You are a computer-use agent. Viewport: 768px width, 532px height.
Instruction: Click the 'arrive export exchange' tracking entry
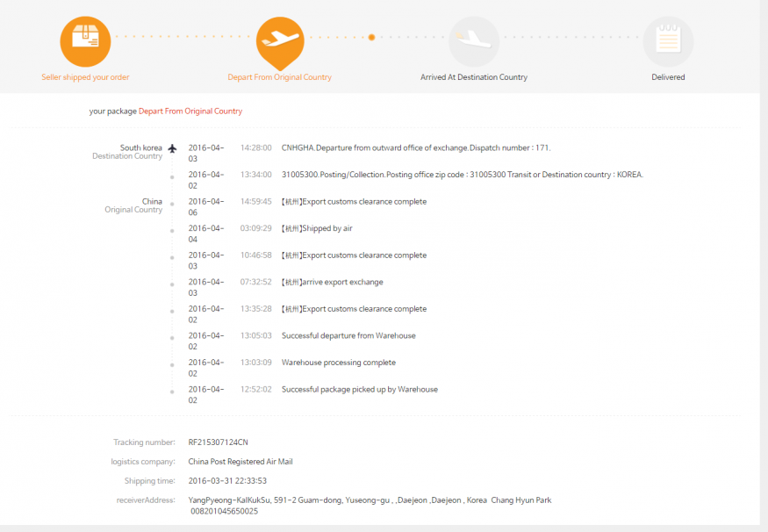(x=332, y=282)
